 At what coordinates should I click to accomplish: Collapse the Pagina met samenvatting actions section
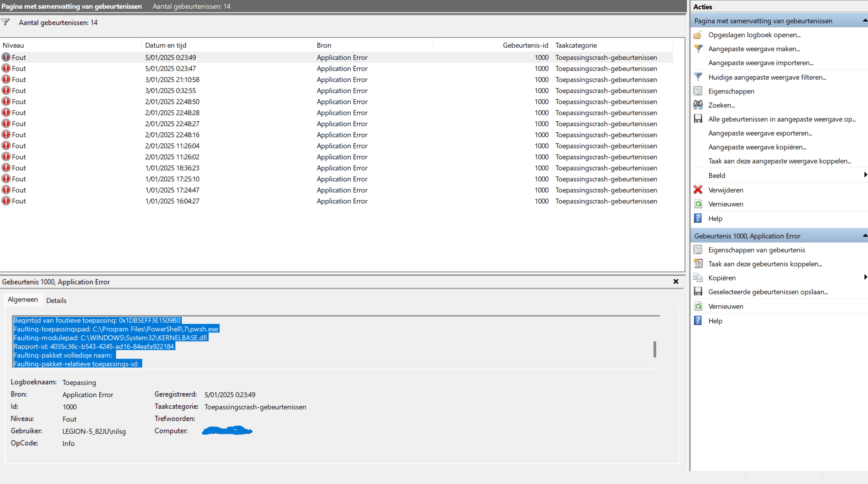865,21
